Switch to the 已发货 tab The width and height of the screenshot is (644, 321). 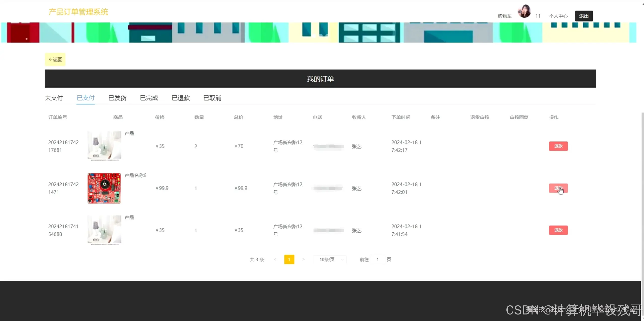117,98
